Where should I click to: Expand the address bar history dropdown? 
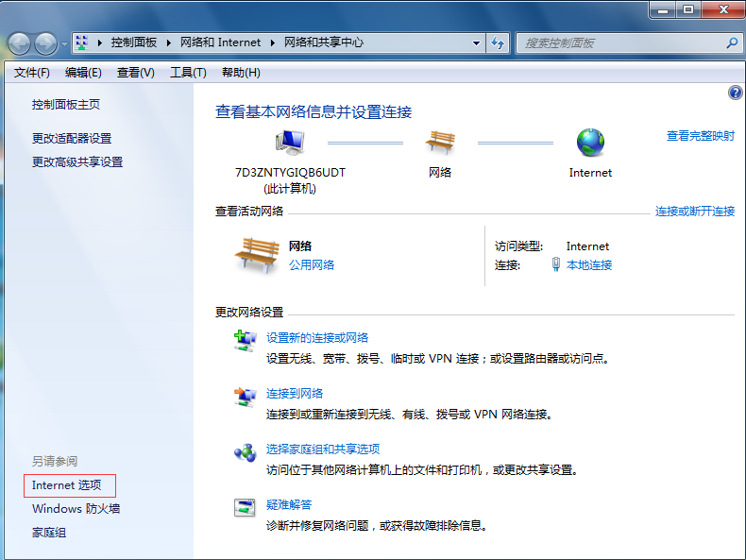pyautogui.click(x=478, y=42)
